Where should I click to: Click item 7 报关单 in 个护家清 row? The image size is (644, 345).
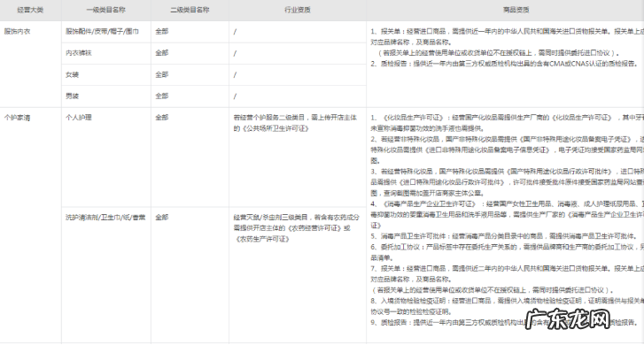click(507, 269)
